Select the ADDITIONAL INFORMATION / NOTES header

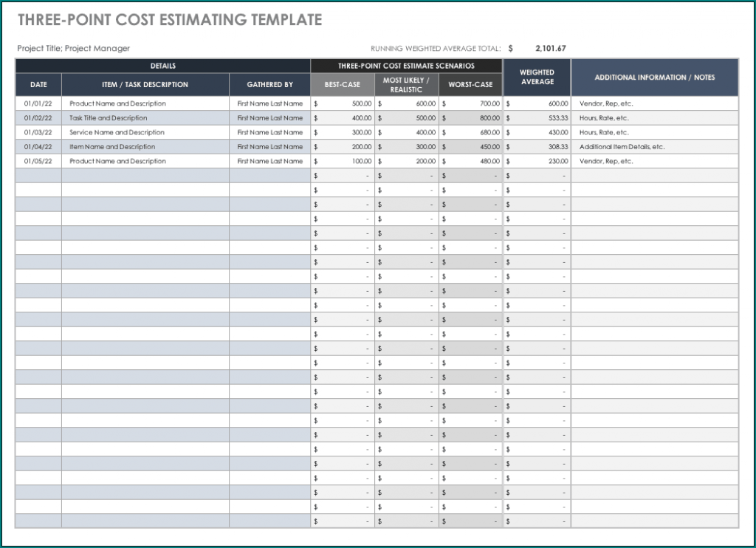655,78
